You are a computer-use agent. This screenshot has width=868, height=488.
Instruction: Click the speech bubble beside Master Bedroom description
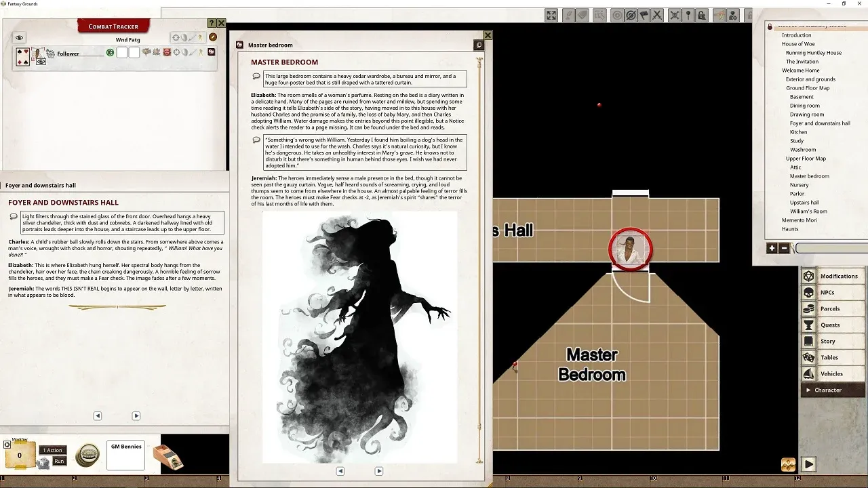256,76
